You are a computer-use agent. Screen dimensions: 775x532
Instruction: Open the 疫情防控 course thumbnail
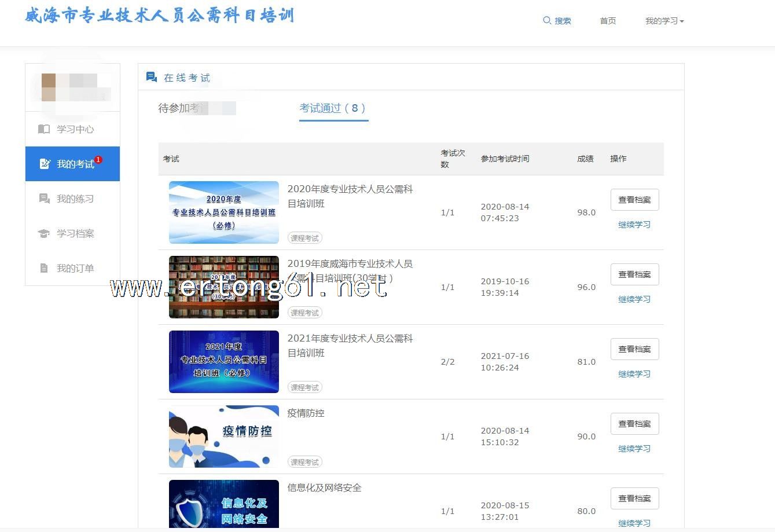[223, 436]
